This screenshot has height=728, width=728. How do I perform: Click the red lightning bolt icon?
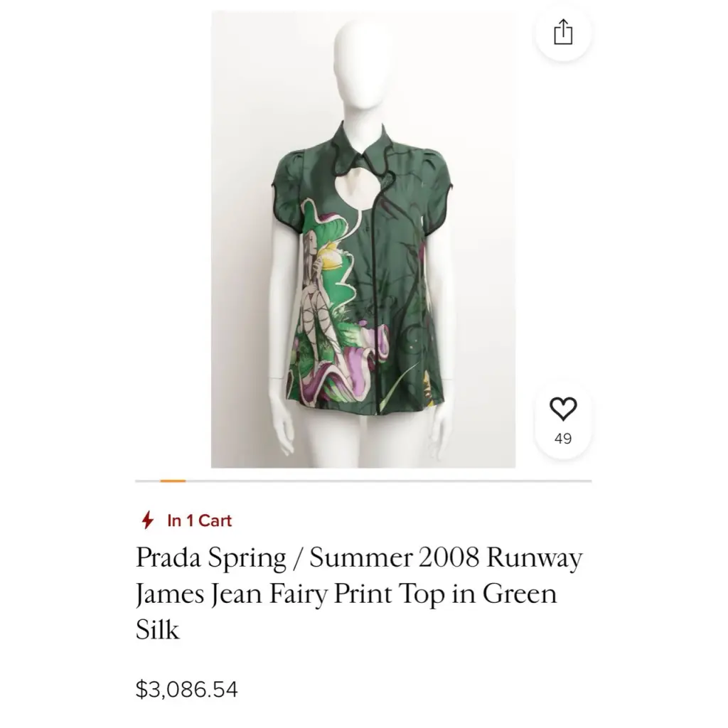(x=148, y=520)
